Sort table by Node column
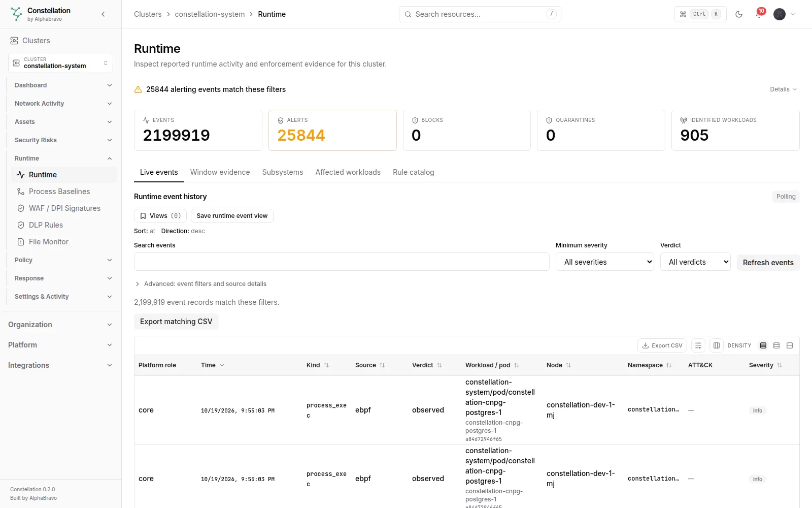Screen dimensions: 812x508 tap(559, 365)
